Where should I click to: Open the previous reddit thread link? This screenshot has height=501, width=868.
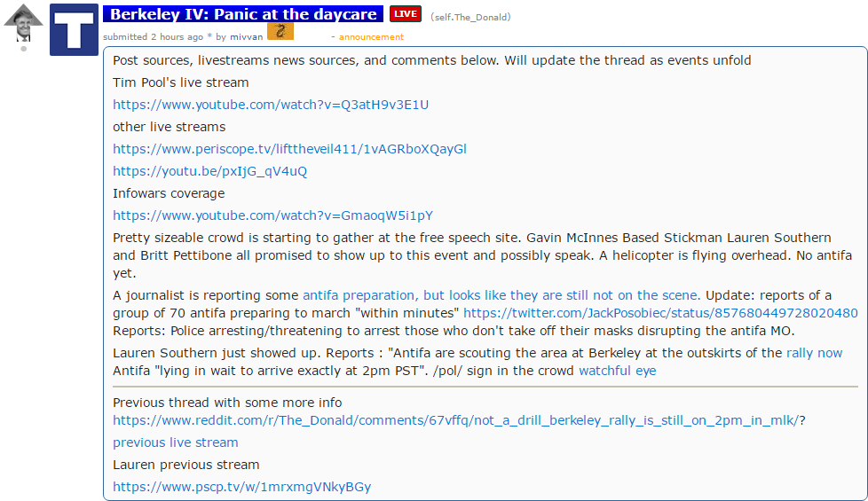tap(456, 420)
